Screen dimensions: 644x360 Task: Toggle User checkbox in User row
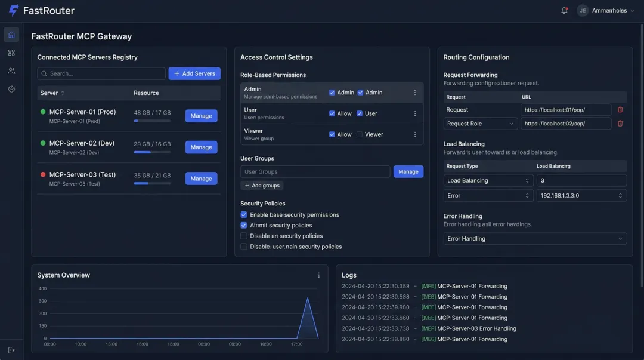pyautogui.click(x=360, y=113)
